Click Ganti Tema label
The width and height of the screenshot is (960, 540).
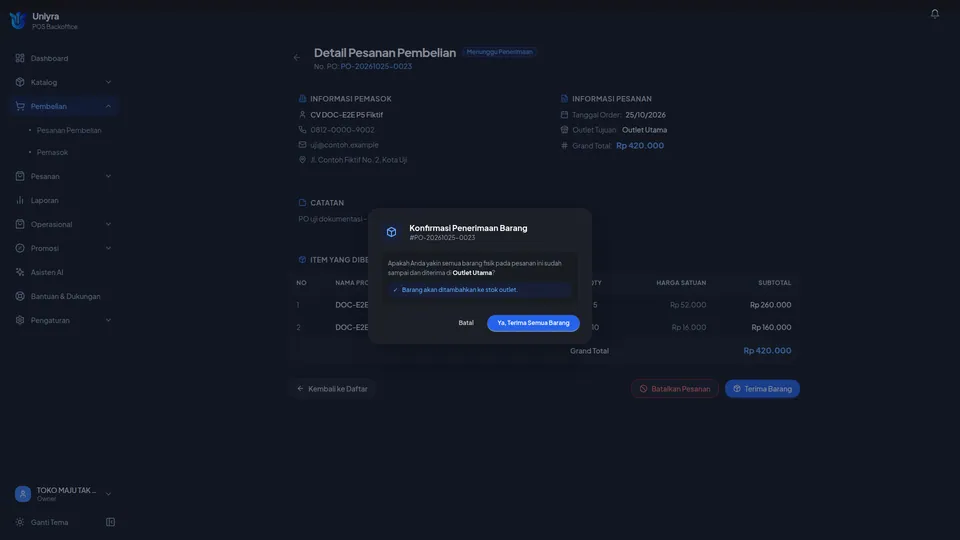(50, 522)
